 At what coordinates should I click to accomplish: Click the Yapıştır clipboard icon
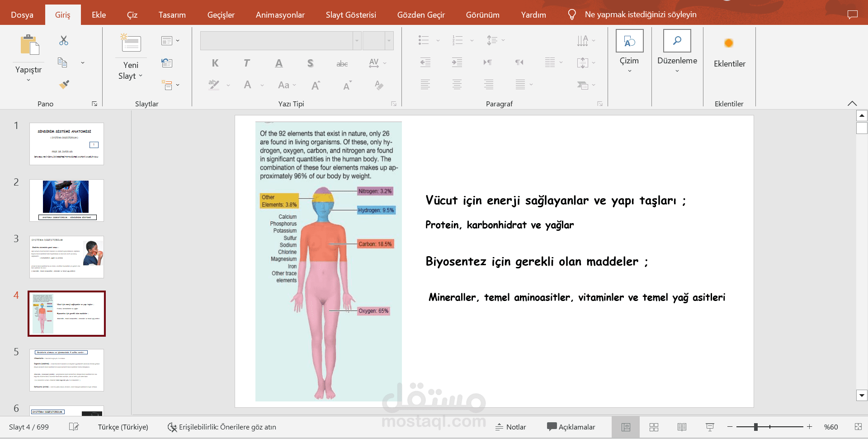29,45
